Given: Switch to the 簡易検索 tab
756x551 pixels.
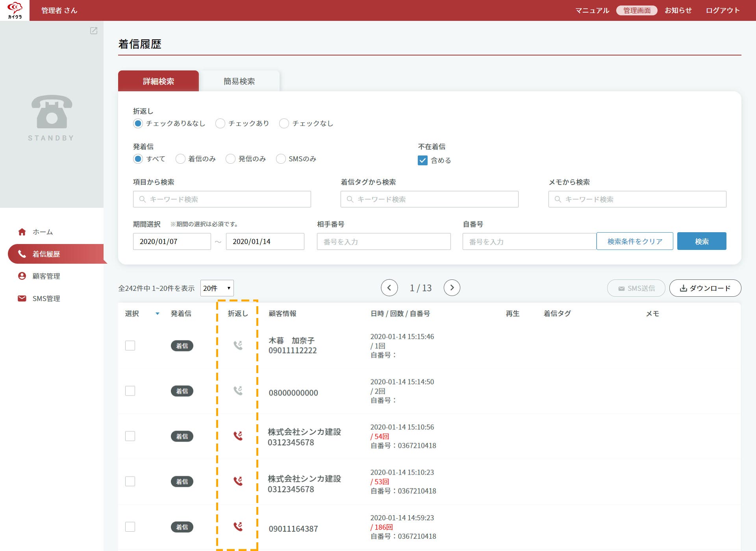Looking at the screenshot, I should pos(239,81).
